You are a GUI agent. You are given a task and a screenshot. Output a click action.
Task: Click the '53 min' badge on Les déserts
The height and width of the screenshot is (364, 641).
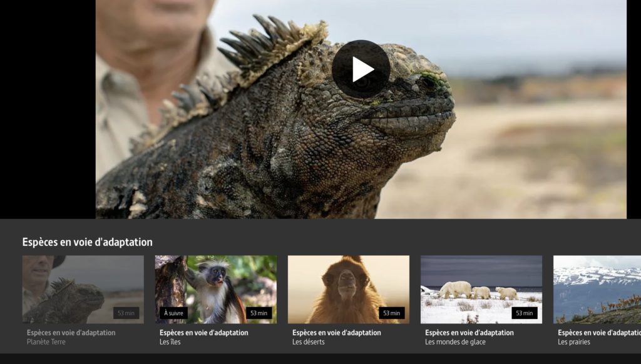pyautogui.click(x=392, y=313)
